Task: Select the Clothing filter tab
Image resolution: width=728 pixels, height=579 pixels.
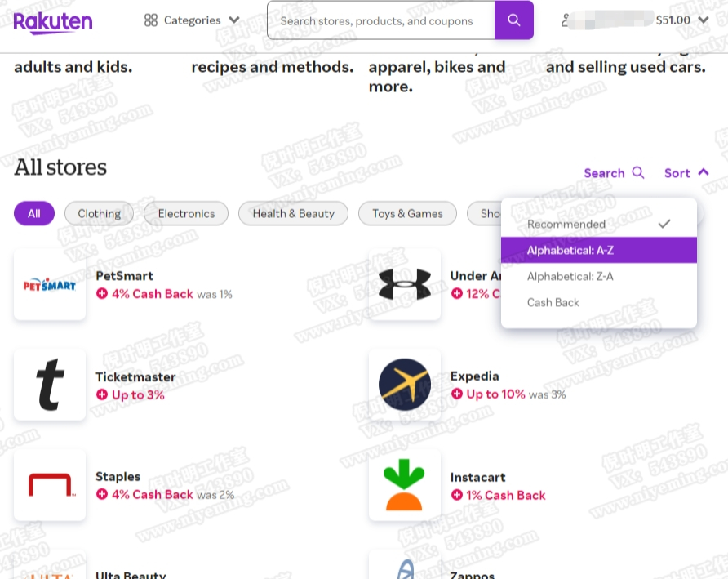Action: pos(99,214)
